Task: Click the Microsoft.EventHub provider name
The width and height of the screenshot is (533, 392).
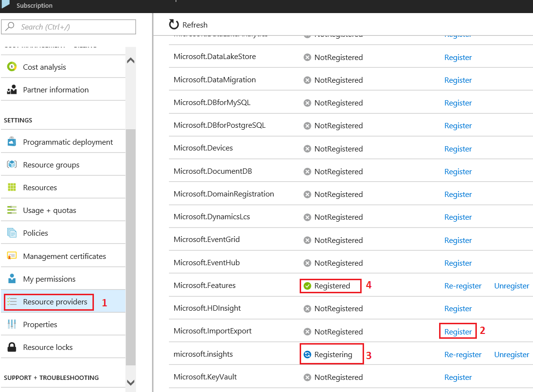Action: (x=207, y=263)
